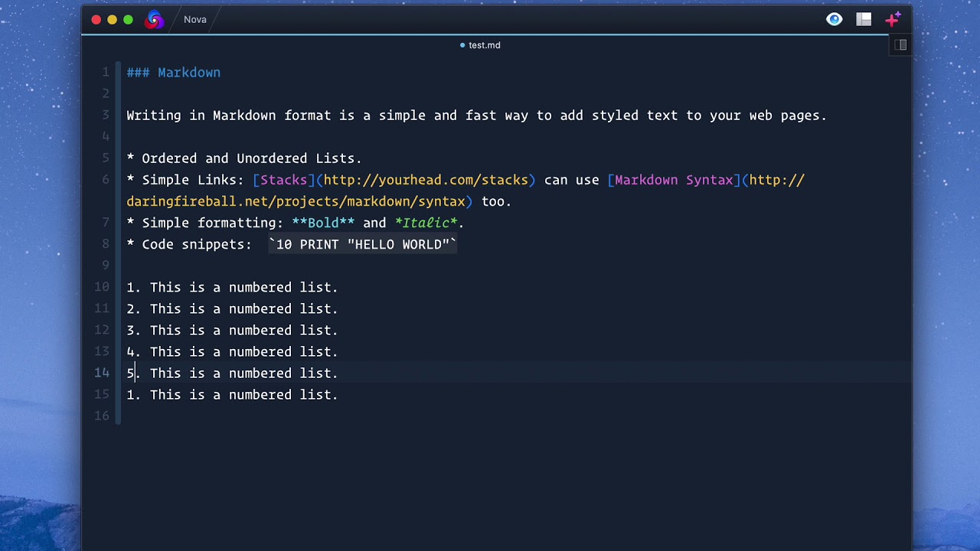Click the *Italic* text
This screenshot has width=980, height=551.
click(x=426, y=223)
